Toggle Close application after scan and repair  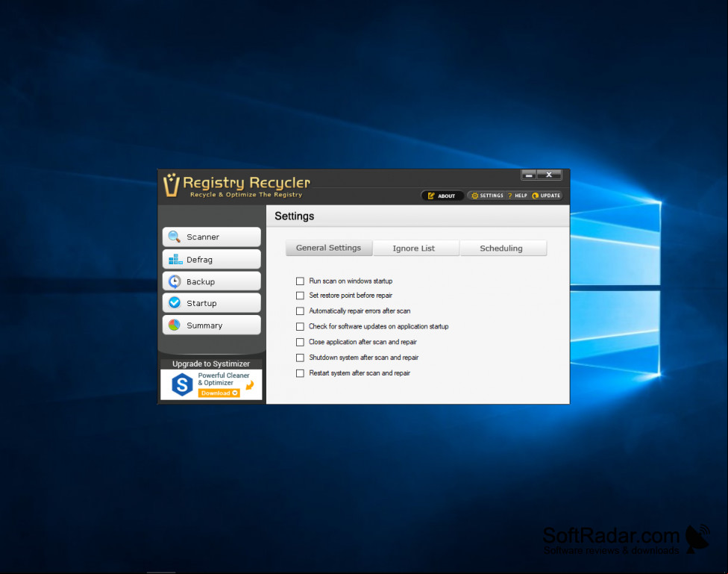(x=300, y=342)
